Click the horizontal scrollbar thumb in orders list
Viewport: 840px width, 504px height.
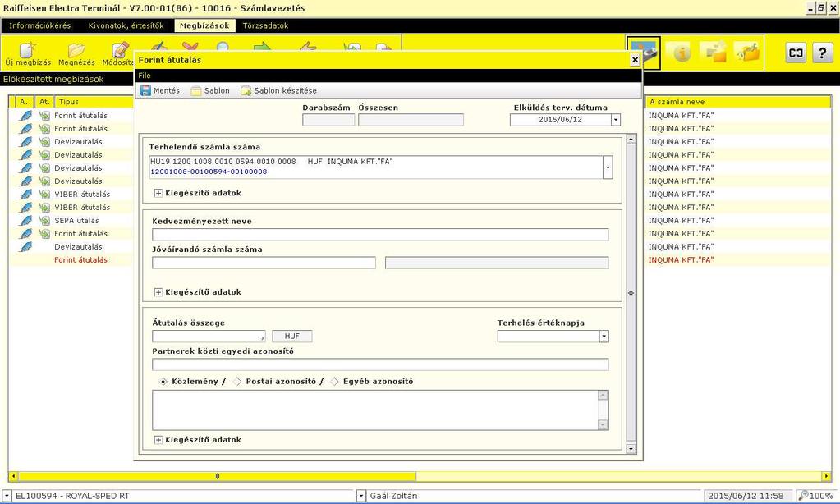(x=217, y=476)
